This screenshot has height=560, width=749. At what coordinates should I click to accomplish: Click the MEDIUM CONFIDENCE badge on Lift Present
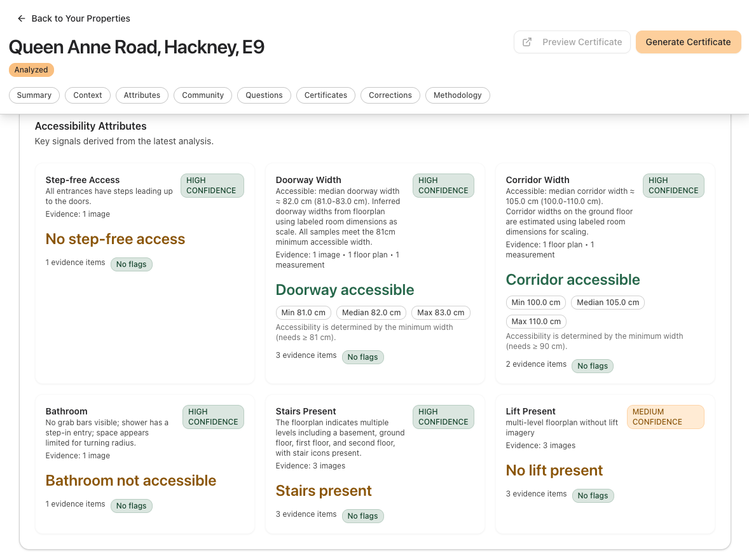[665, 416]
